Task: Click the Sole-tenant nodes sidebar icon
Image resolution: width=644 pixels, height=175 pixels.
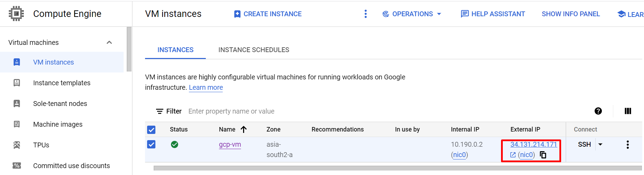Action: pyautogui.click(x=17, y=104)
